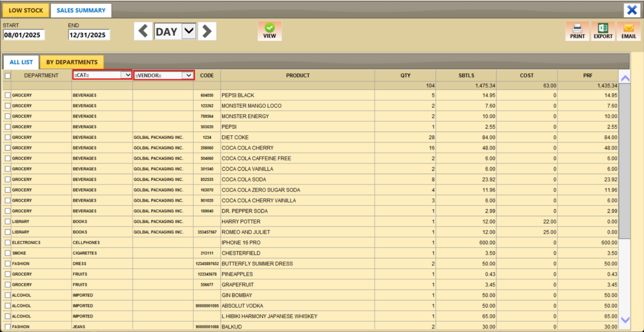Sort by the COST column header
The height and width of the screenshot is (332, 644).
[x=527, y=76]
